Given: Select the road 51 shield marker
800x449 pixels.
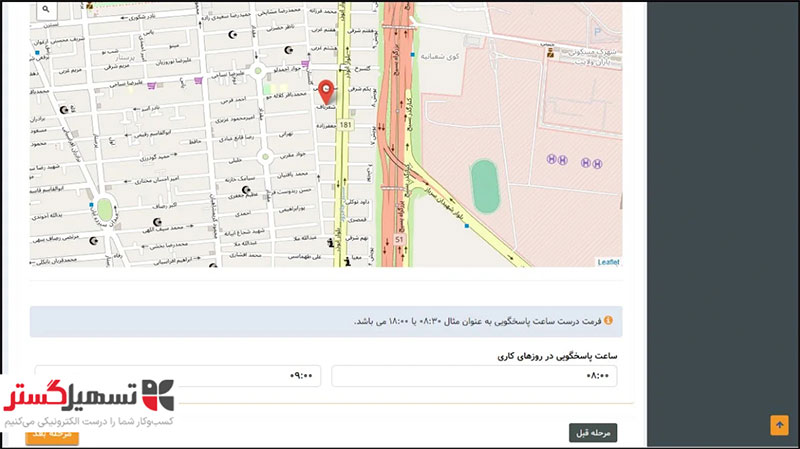Looking at the screenshot, I should [x=398, y=240].
